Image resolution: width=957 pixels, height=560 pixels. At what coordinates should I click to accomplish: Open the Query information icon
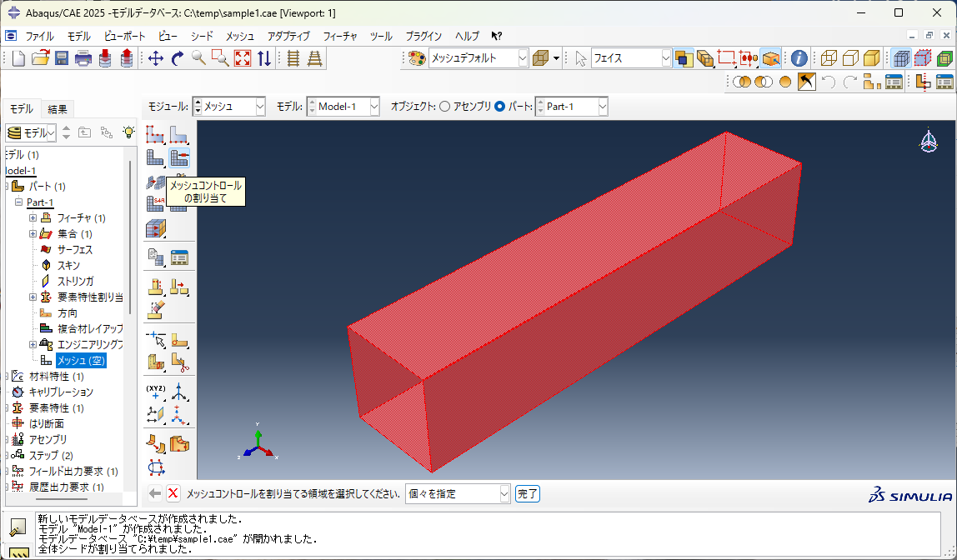[799, 58]
